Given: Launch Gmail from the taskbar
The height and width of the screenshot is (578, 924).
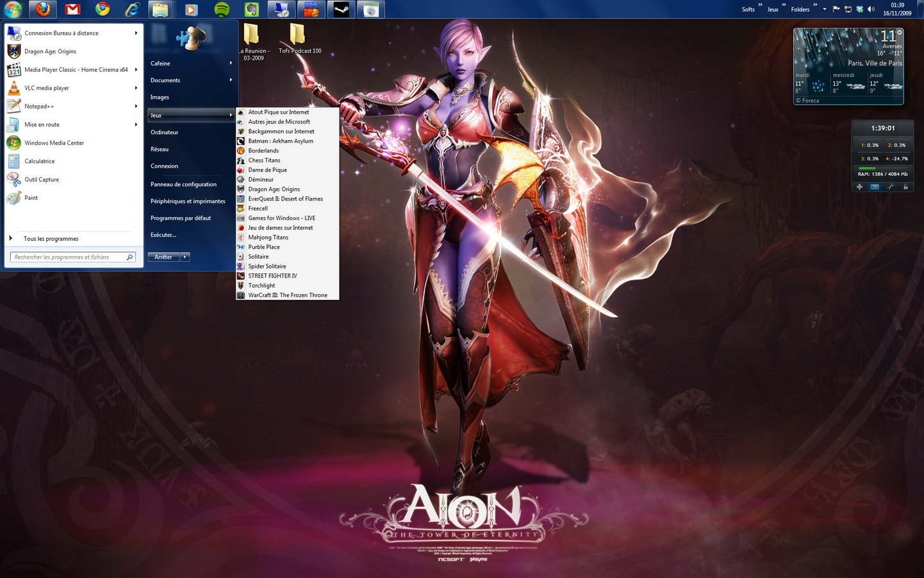Looking at the screenshot, I should tap(73, 10).
